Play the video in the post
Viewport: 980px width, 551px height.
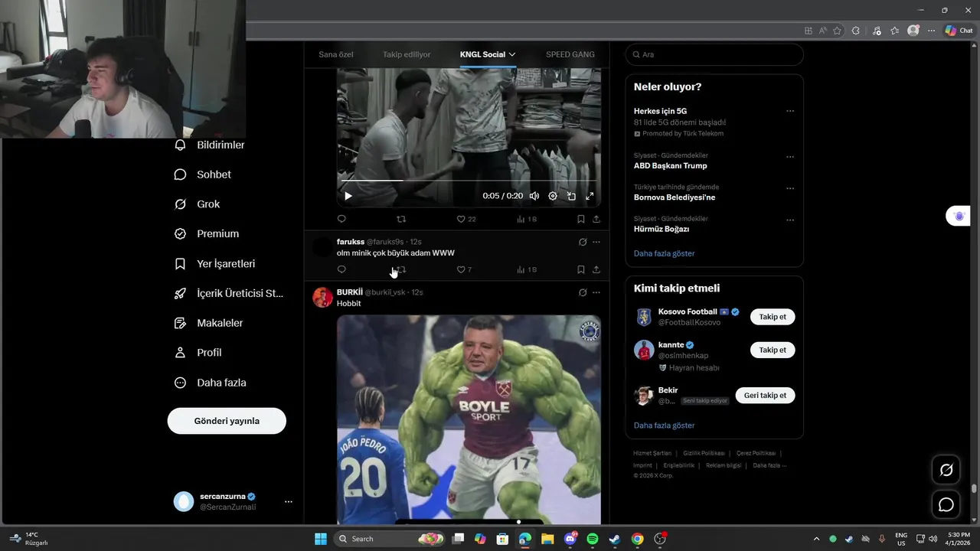[348, 196]
